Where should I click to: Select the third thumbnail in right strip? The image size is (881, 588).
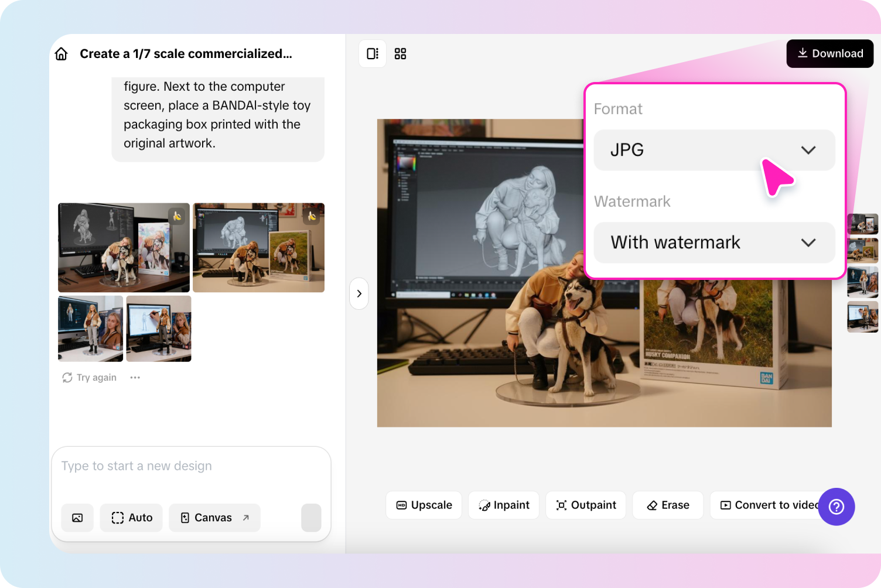[x=863, y=282]
